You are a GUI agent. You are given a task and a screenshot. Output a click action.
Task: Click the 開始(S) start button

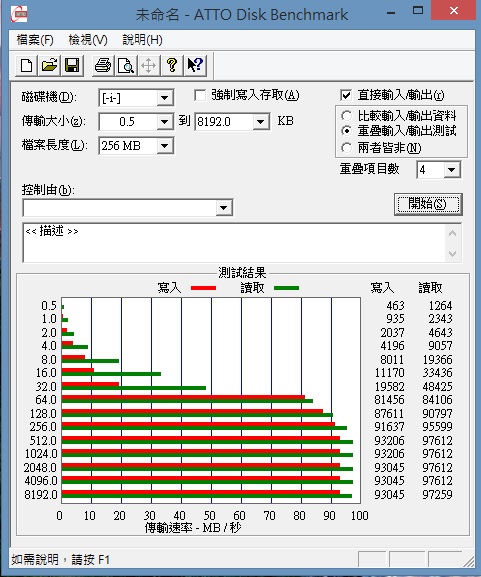point(428,204)
